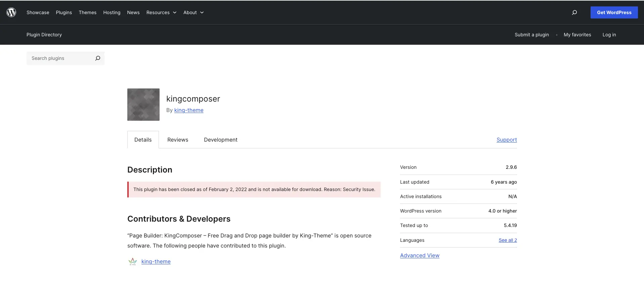Click See all 2 languages link

pyautogui.click(x=508, y=240)
